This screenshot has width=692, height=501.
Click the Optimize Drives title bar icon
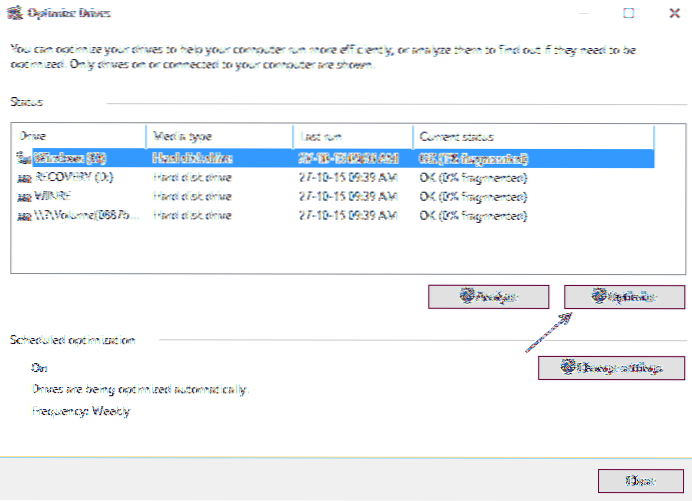pyautogui.click(x=17, y=14)
